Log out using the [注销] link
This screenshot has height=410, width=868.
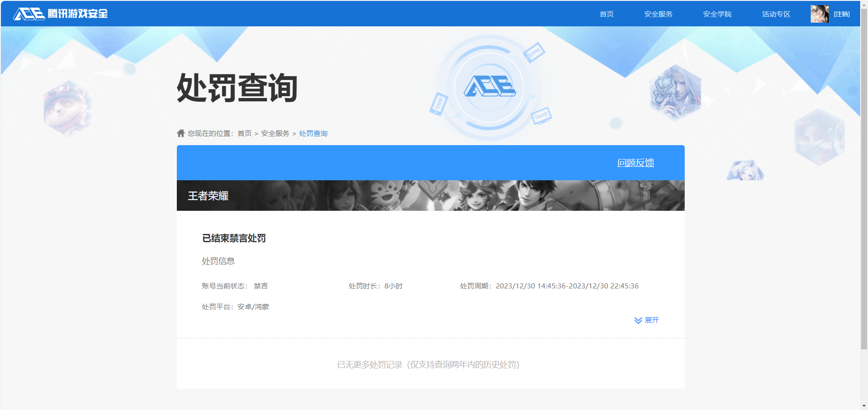(842, 14)
